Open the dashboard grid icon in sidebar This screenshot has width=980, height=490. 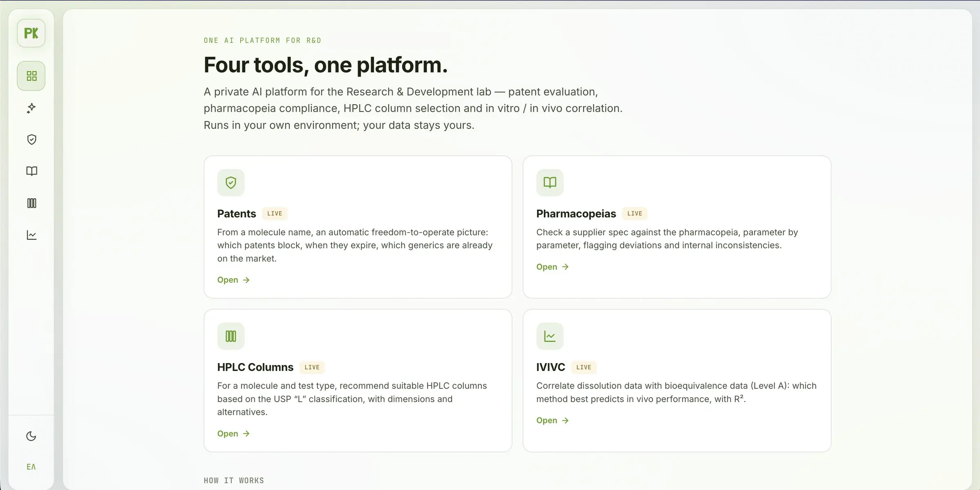[31, 76]
